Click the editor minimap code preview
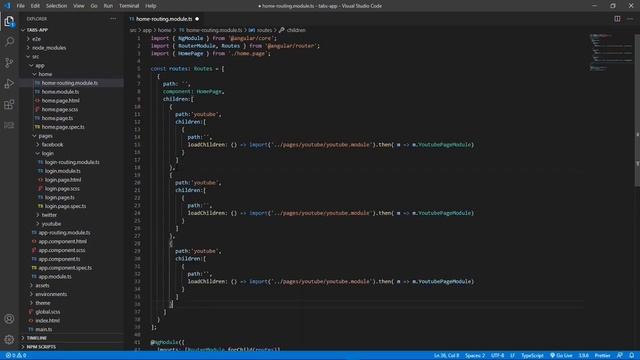This screenshot has width=640, height=360. coord(611,52)
